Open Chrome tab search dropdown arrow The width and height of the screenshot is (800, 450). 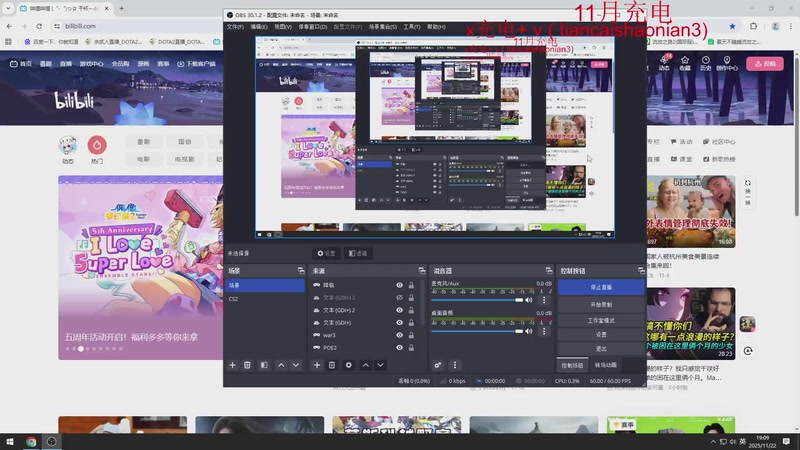(8, 8)
